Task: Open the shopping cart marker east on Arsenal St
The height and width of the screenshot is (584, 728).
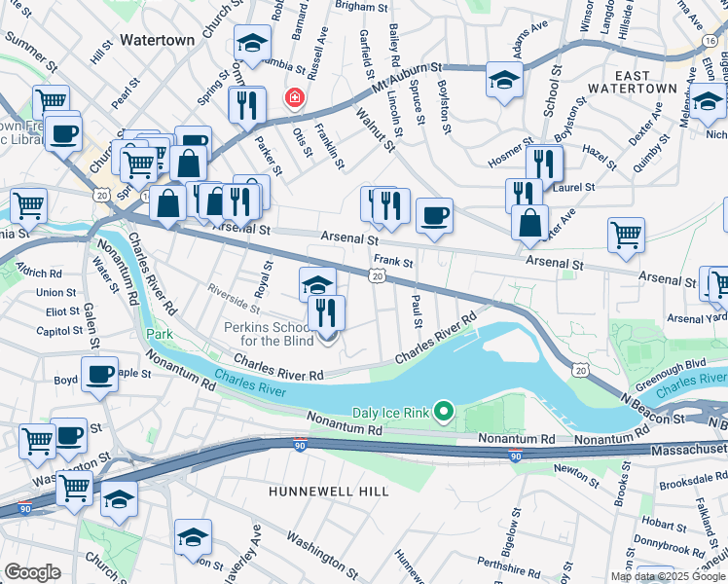Action: tap(626, 236)
